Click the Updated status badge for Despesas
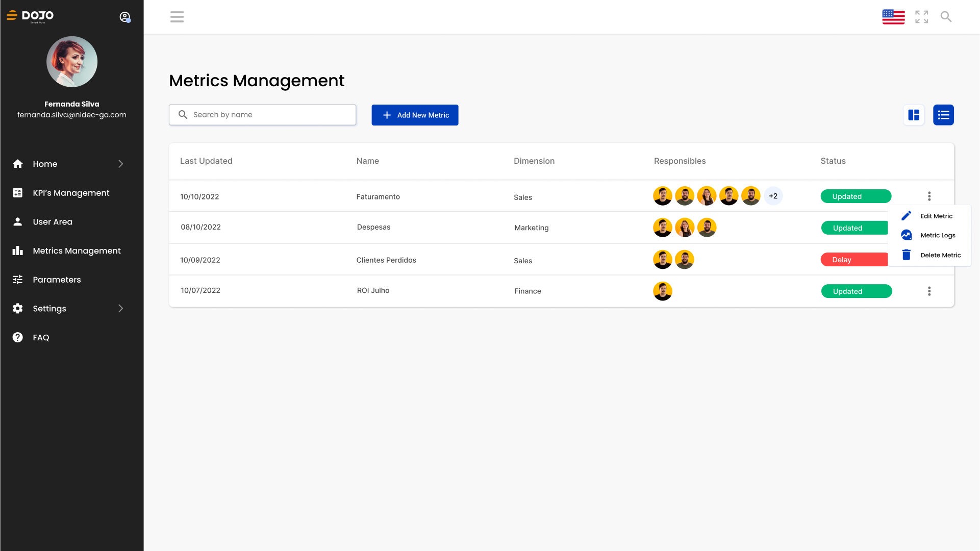The height and width of the screenshot is (551, 980). click(x=855, y=228)
